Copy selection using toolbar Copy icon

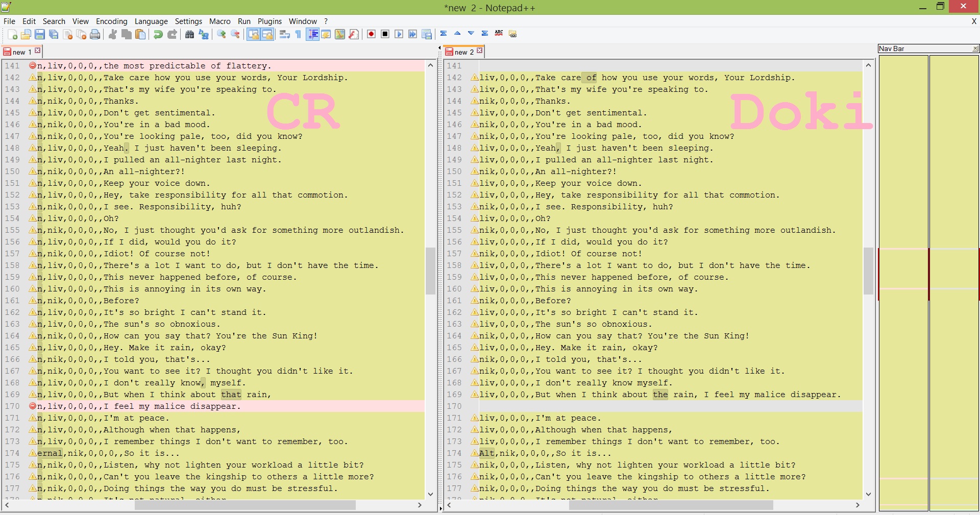pyautogui.click(x=127, y=34)
